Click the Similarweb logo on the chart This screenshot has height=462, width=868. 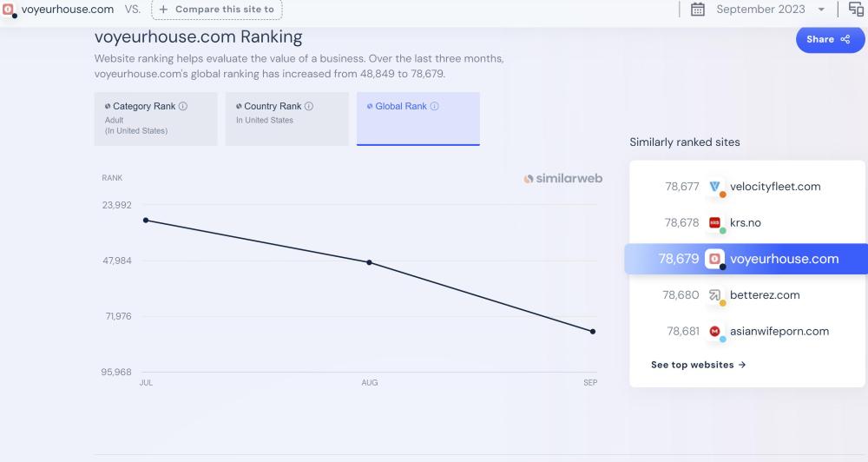(562, 179)
